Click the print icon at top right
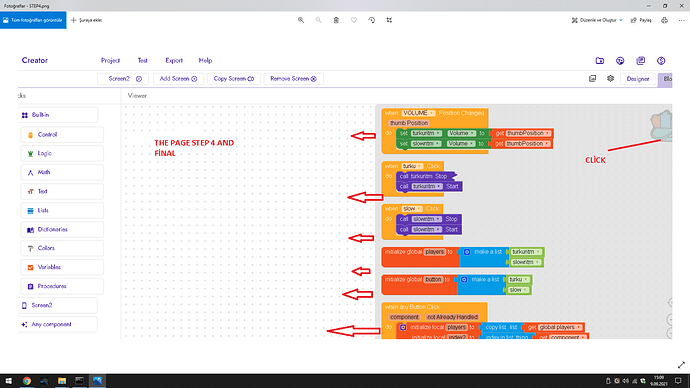Image resolution: width=690 pixels, height=388 pixels. coord(664,20)
